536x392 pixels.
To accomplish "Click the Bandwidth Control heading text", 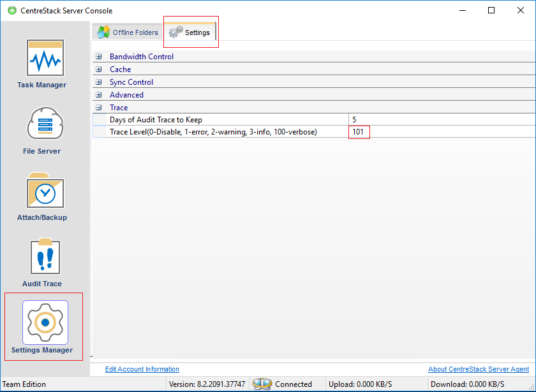I will point(142,57).
